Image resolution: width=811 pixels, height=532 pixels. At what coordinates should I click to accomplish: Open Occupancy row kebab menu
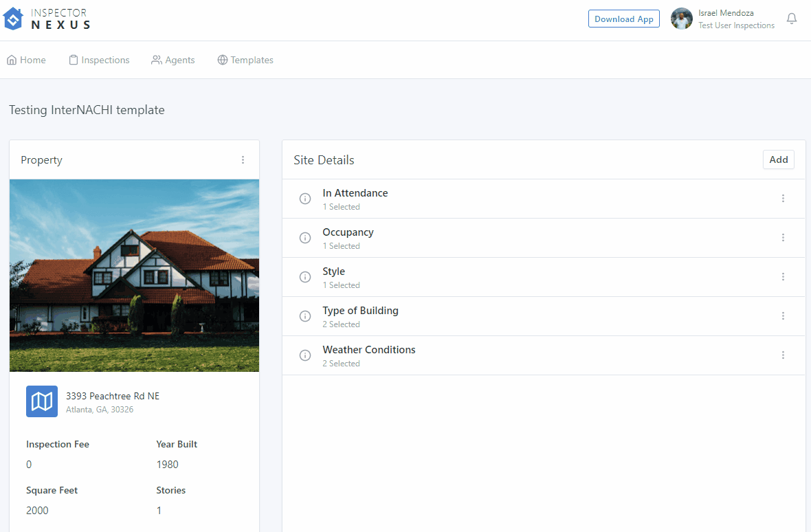tap(783, 238)
